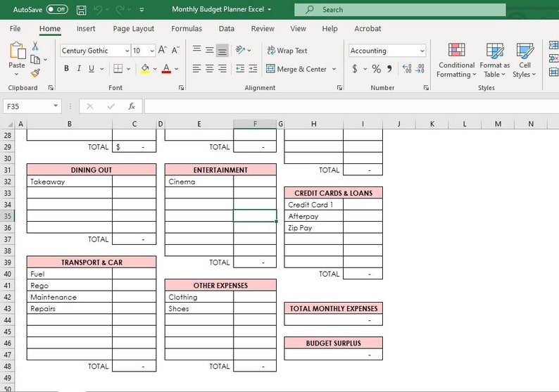Select column F header

pyautogui.click(x=255, y=124)
